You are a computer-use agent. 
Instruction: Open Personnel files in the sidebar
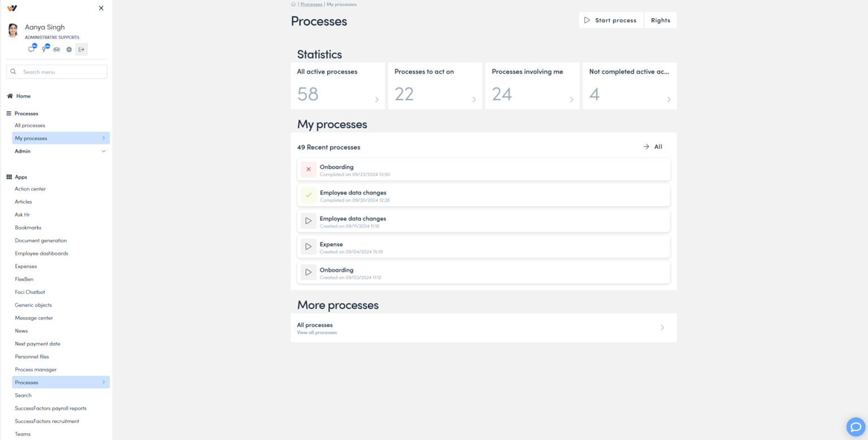coord(32,356)
